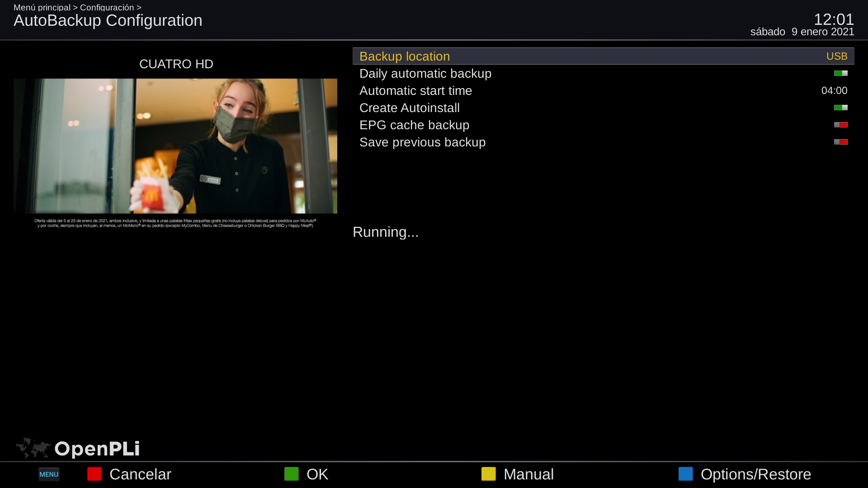Enable Save previous backup switch
Image resolution: width=868 pixels, height=488 pixels.
pos(840,142)
